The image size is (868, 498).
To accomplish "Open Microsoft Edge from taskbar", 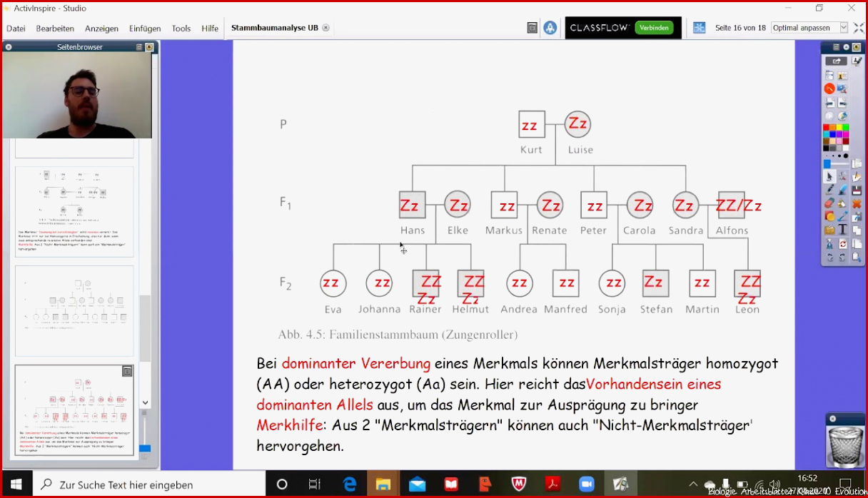I will (350, 484).
